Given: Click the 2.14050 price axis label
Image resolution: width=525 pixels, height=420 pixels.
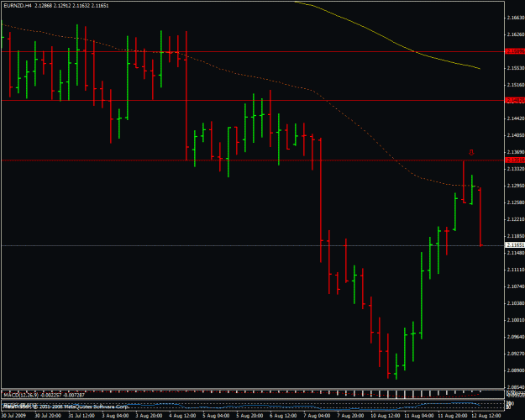Looking at the screenshot, I should tap(516, 135).
